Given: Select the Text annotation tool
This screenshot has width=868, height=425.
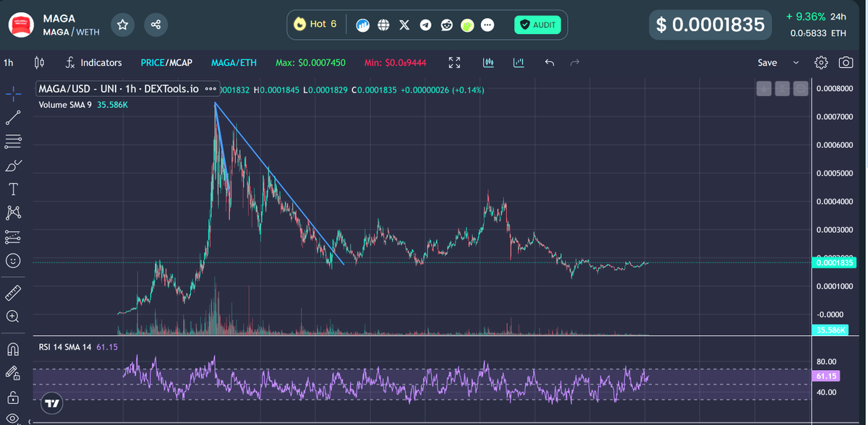Looking at the screenshot, I should pyautogui.click(x=13, y=189).
